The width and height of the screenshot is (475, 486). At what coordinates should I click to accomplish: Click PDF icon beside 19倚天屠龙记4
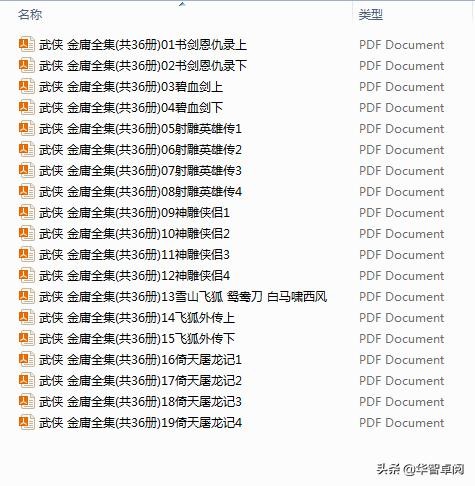click(x=27, y=423)
